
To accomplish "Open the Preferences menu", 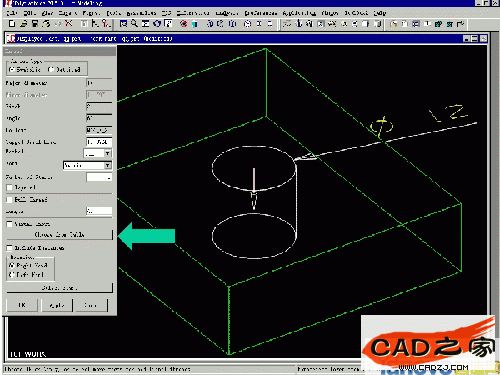I will click(261, 13).
